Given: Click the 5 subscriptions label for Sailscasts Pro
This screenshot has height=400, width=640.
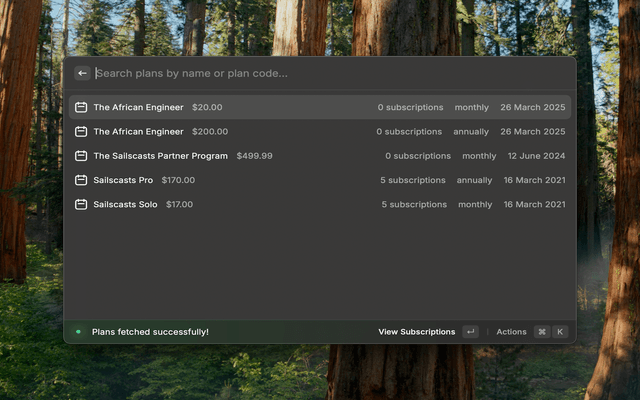Looking at the screenshot, I should pos(412,180).
